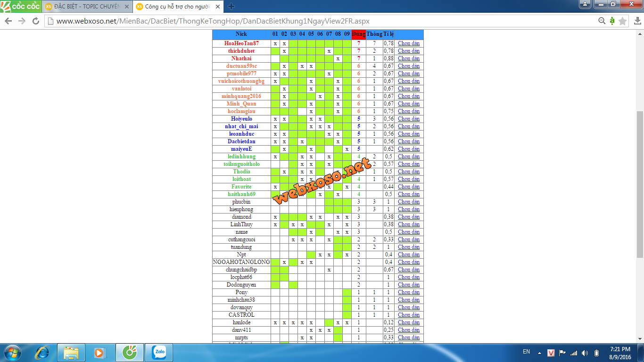Click 'Chọn dàn' for Hoiyeulo
Screen dimensions: 644x362
click(409, 119)
